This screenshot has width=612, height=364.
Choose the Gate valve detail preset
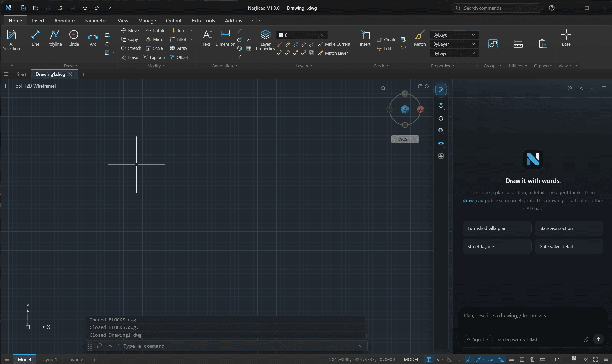point(569,247)
